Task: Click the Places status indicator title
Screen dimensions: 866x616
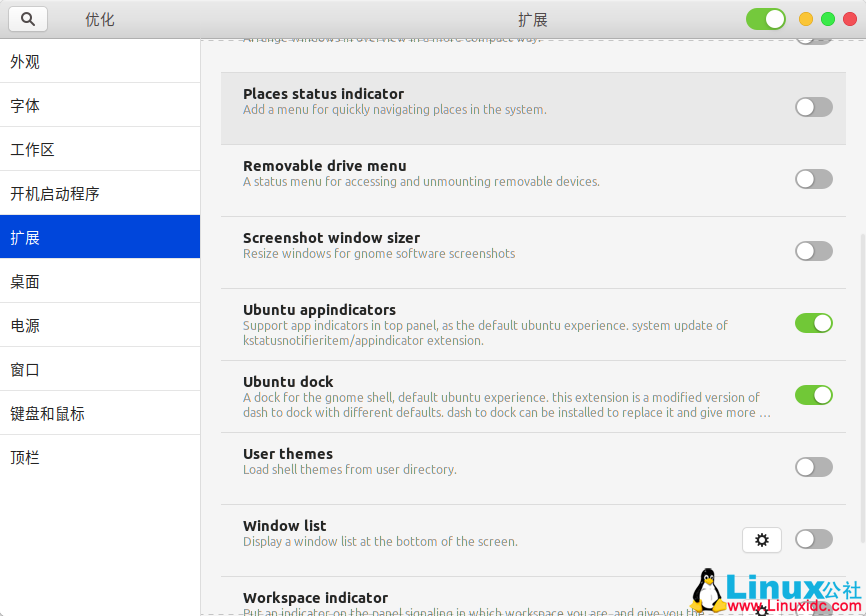Action: [x=323, y=93]
